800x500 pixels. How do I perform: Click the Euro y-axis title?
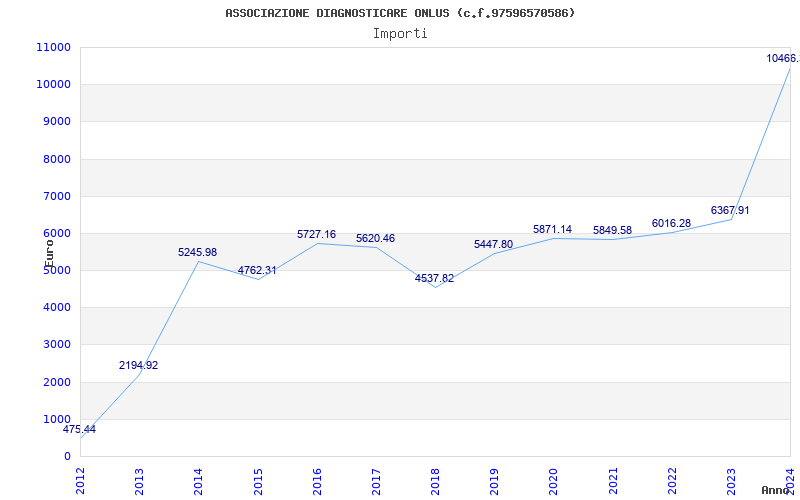(49, 250)
